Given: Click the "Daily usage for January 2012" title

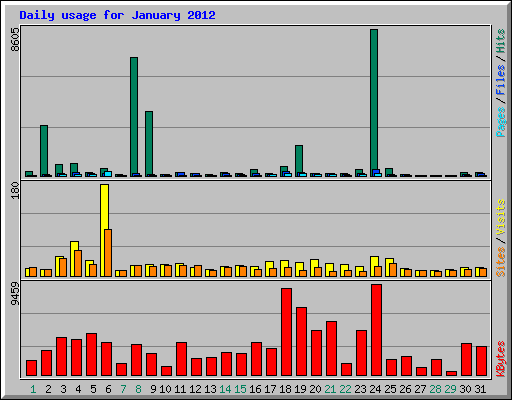Looking at the screenshot, I should point(117,15).
